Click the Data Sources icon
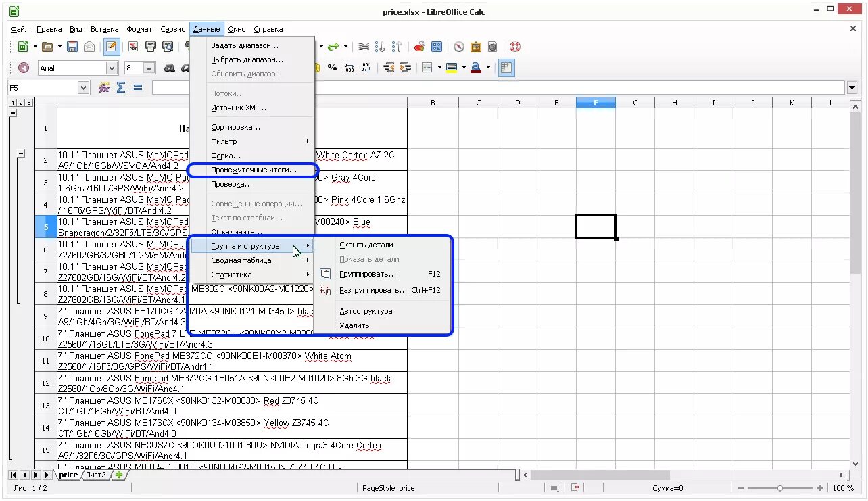This screenshot has width=868, height=501. click(493, 47)
